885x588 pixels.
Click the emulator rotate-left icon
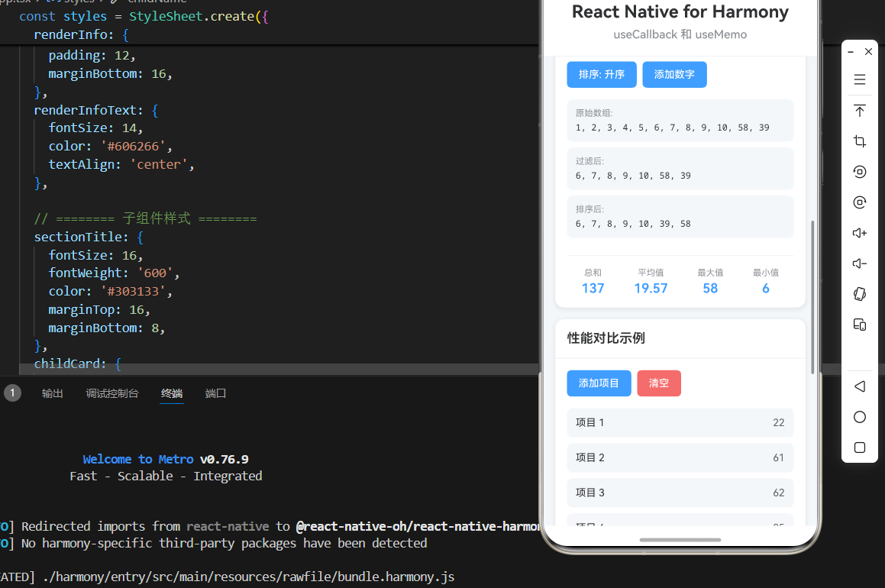[859, 172]
